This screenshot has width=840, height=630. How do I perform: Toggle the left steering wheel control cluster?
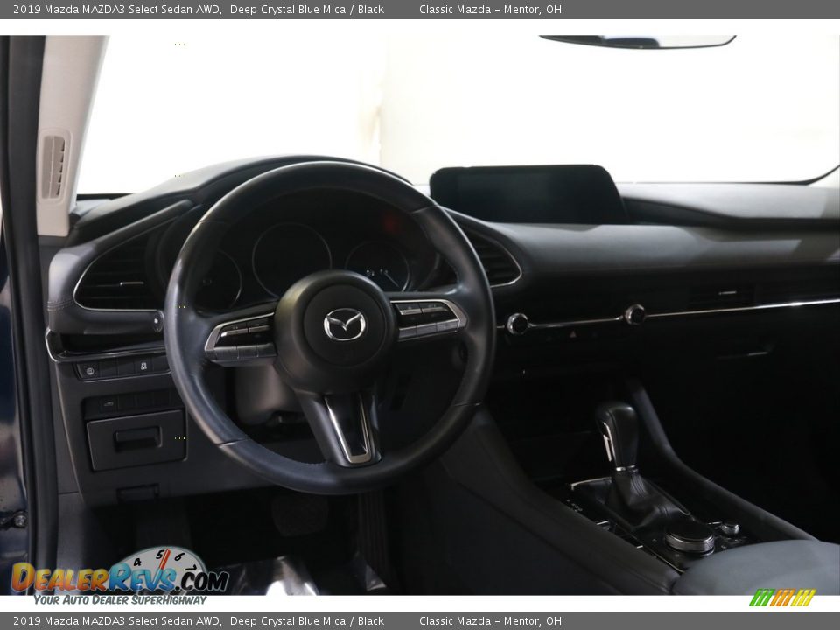(x=245, y=332)
